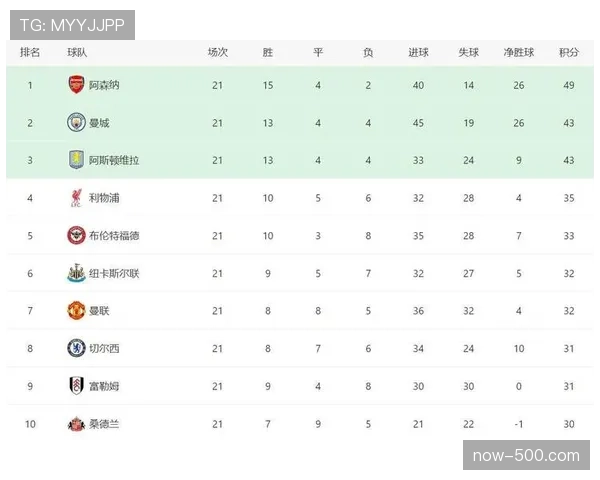Click the Brentford club crest icon
The width and height of the screenshot is (600, 480).
click(x=76, y=236)
